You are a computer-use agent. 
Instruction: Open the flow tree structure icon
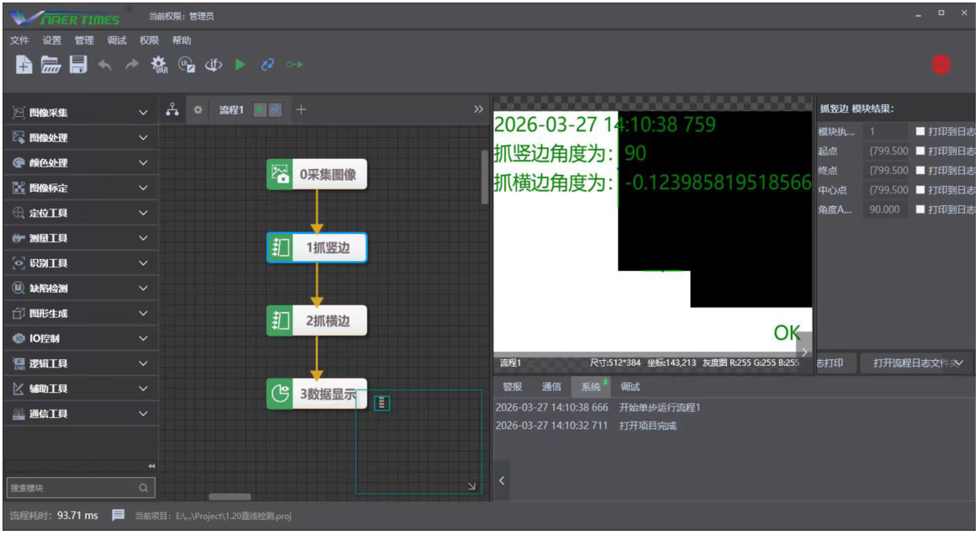pos(172,109)
